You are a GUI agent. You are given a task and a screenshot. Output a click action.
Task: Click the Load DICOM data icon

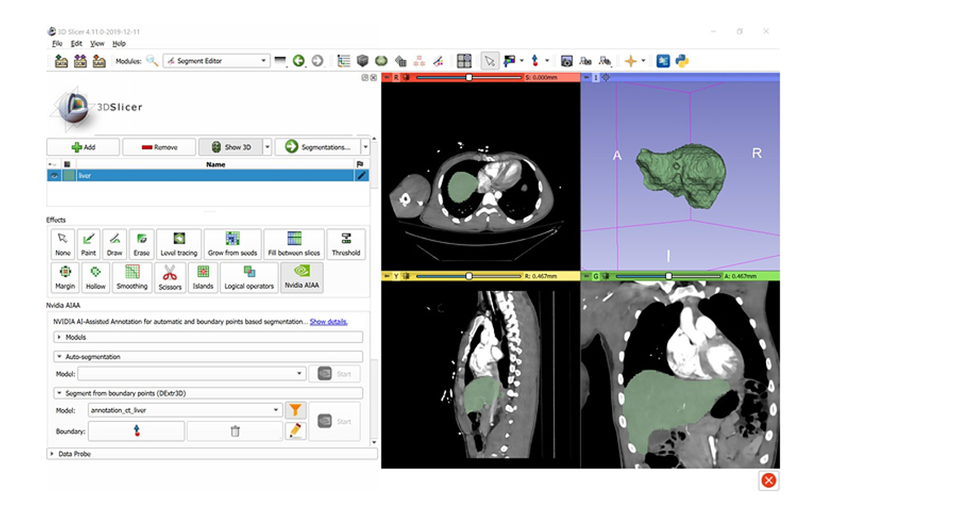(x=80, y=61)
